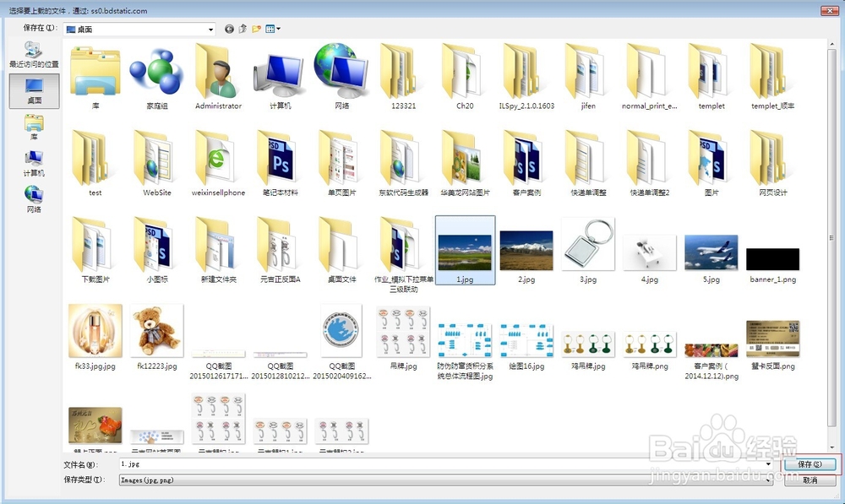Select 库 in the left sidebar
This screenshot has height=504, width=845.
(34, 127)
